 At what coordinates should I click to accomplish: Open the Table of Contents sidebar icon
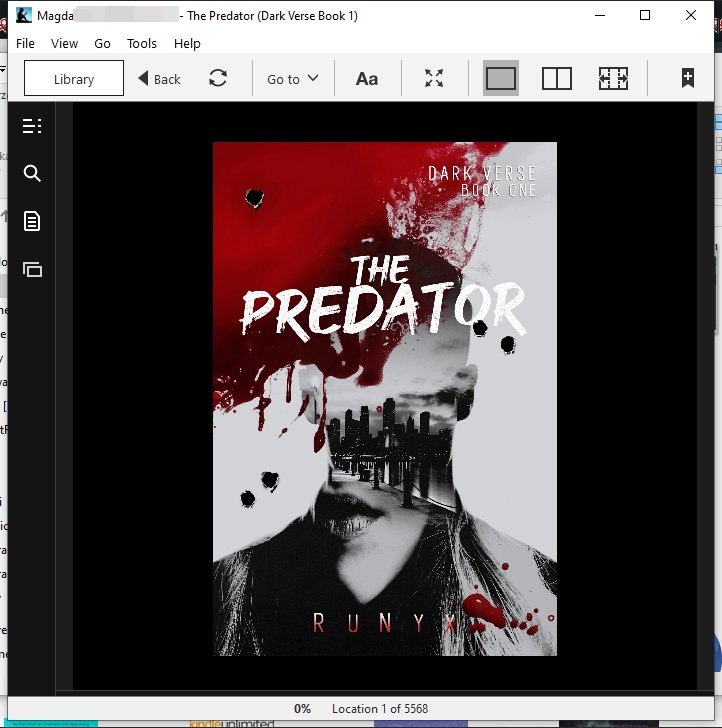[x=32, y=126]
